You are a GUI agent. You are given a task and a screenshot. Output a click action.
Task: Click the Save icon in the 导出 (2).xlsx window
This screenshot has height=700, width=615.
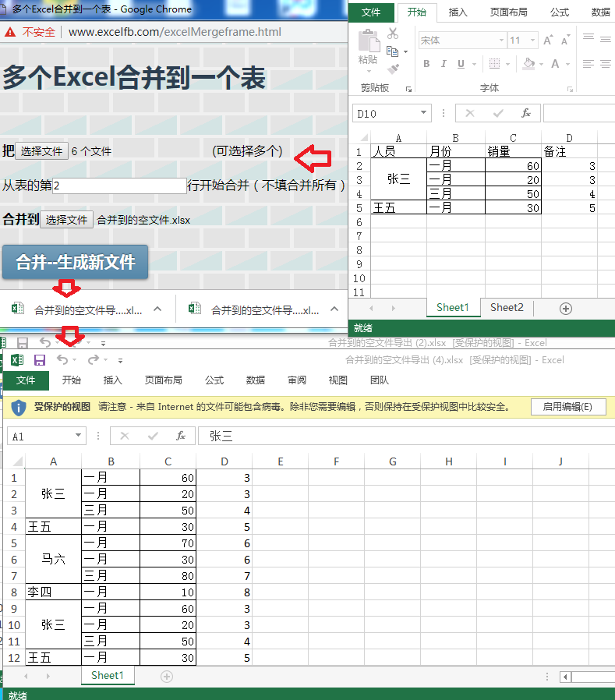point(23,343)
